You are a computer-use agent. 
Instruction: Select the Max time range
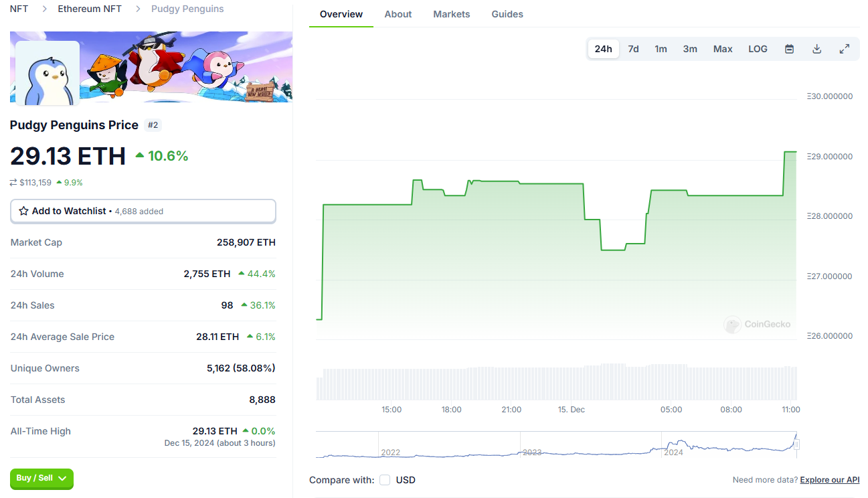coord(723,49)
